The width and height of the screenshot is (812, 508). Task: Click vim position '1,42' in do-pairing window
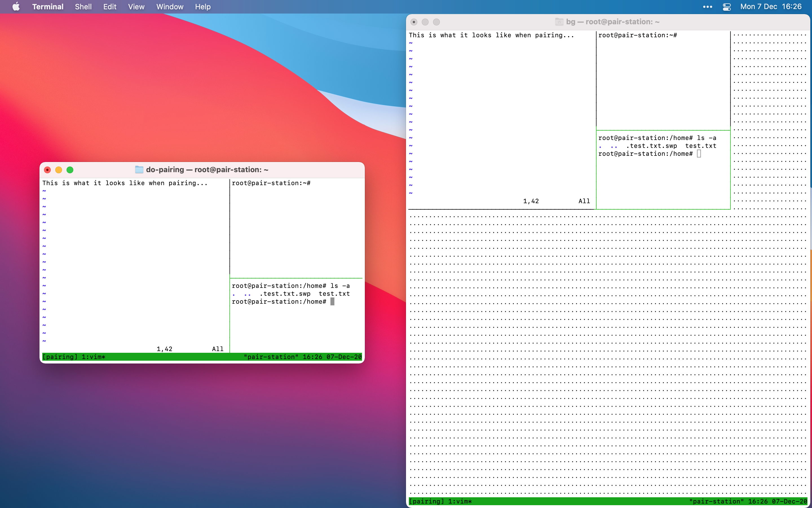coord(164,349)
